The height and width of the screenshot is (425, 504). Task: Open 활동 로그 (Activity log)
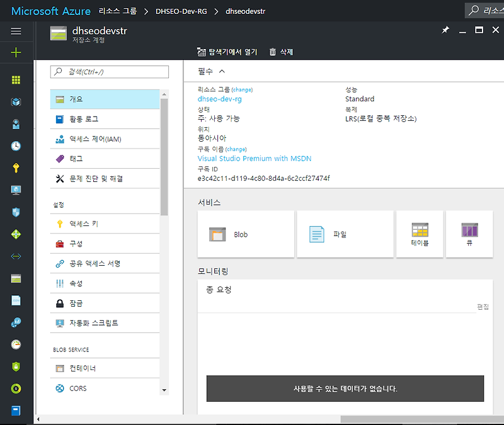[x=105, y=119]
